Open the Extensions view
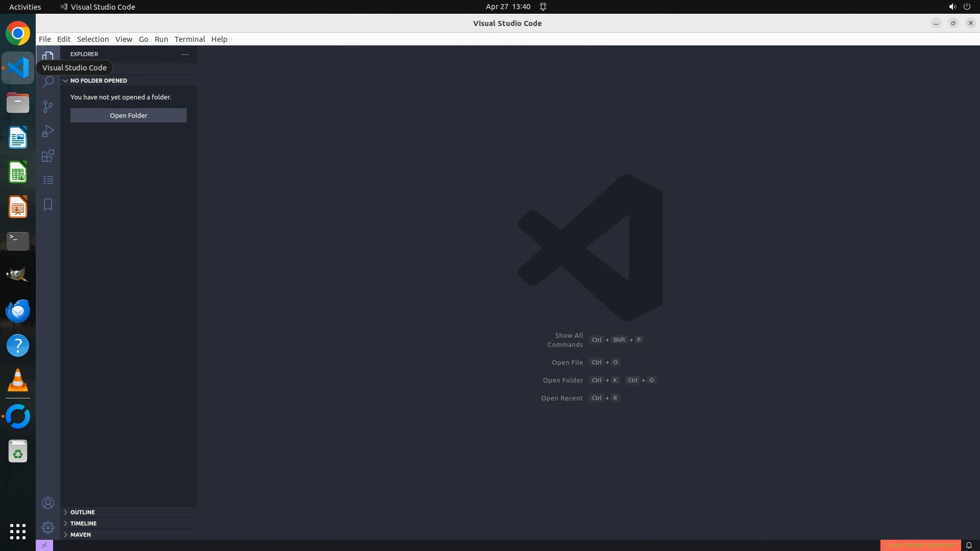The height and width of the screenshot is (551, 980). point(48,156)
